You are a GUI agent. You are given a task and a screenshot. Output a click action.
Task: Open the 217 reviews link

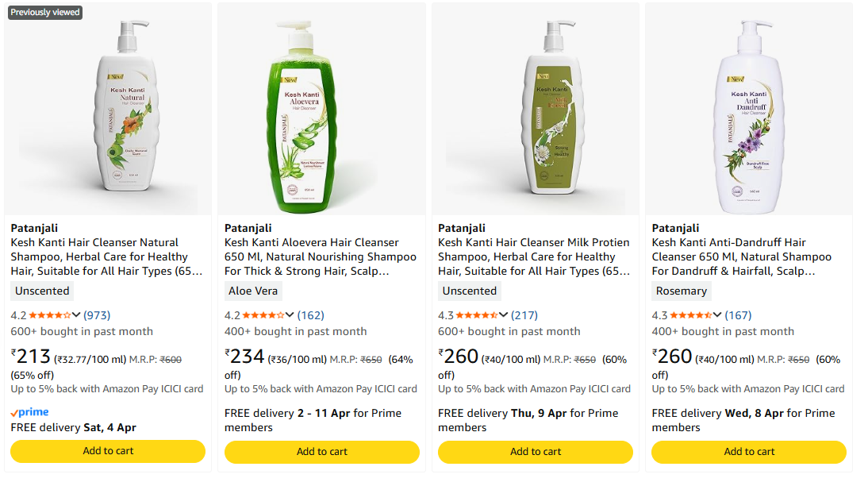[x=524, y=315]
